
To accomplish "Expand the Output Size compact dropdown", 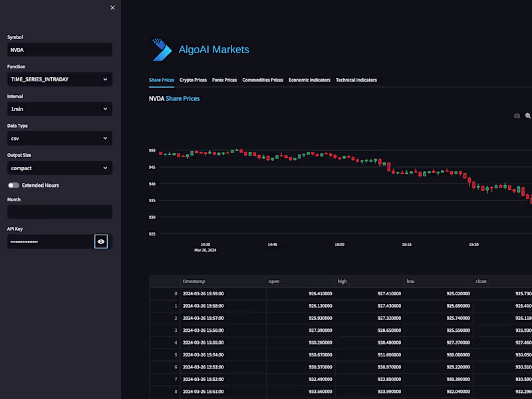I will [60, 168].
